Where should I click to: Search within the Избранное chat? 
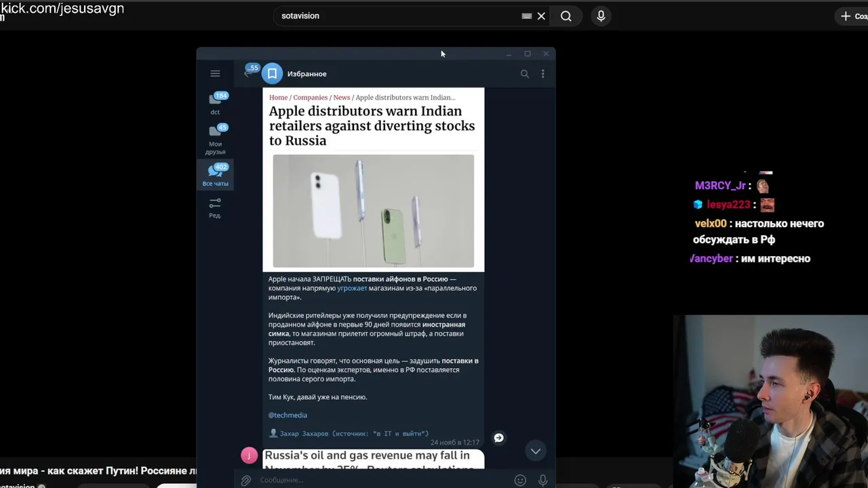(524, 74)
